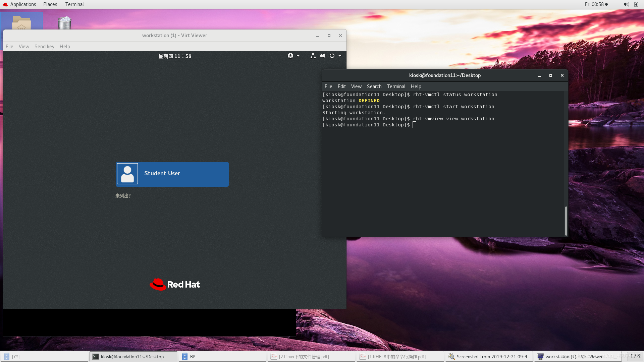Screen dimensions: 644x362
Task: Toggle the Places menu in taskbar
Action: [x=50, y=4]
